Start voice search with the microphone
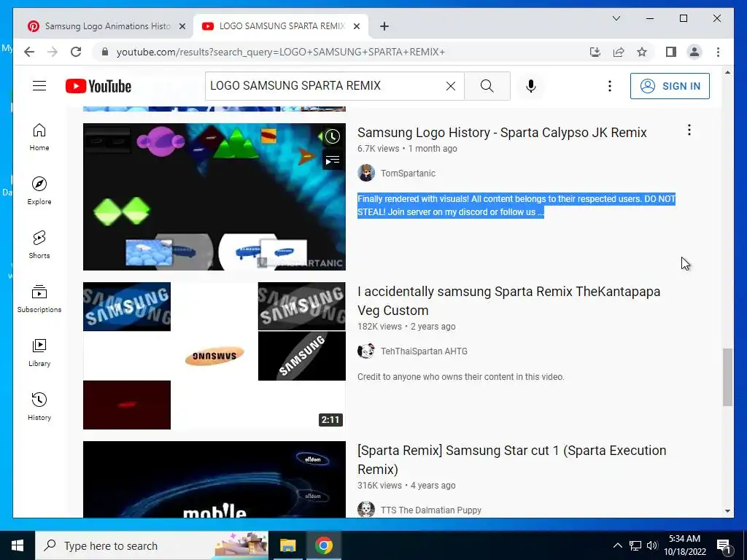The width and height of the screenshot is (747, 560). (x=531, y=86)
